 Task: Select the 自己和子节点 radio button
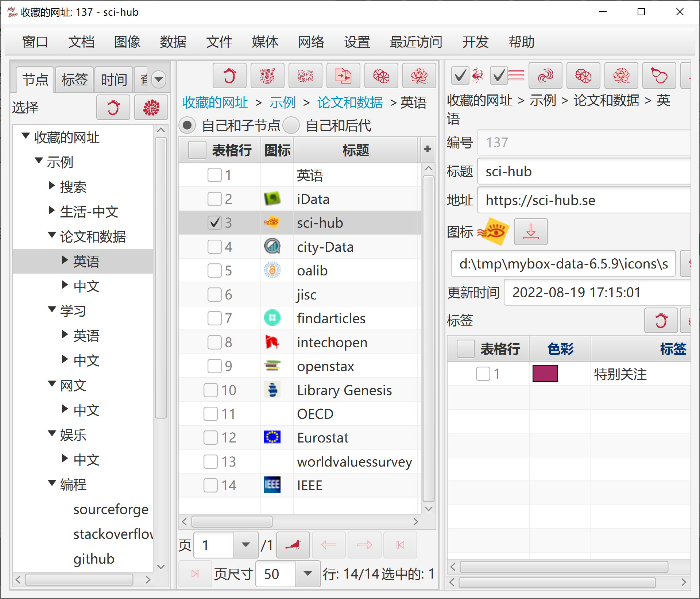187,125
